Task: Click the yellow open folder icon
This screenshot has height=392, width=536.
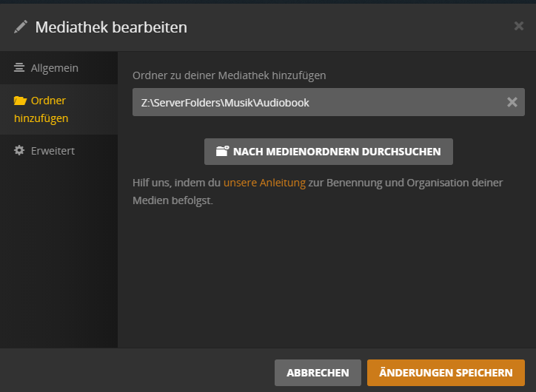Action: (x=20, y=101)
